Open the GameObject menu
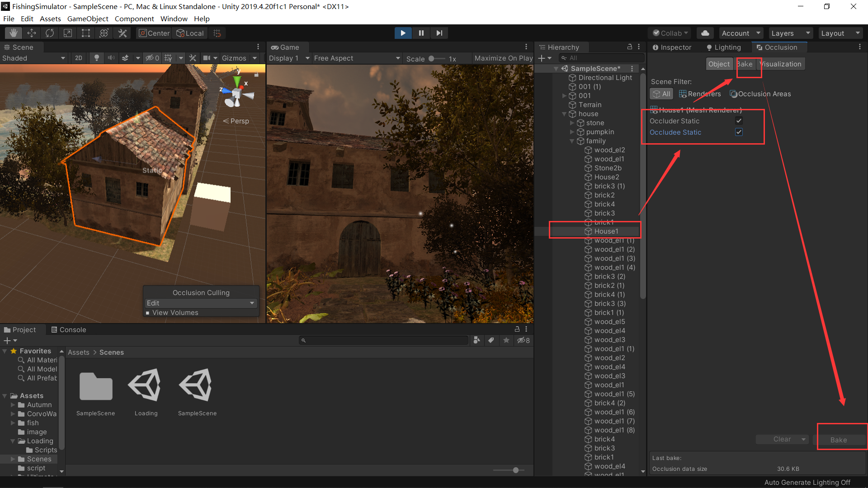868x488 pixels. (x=88, y=19)
